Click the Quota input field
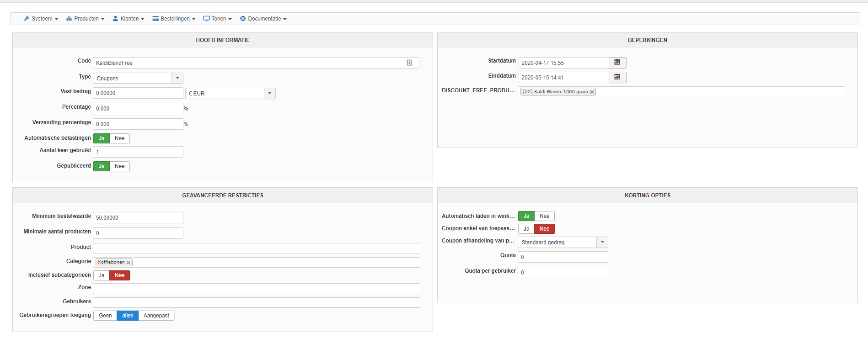Viewport: 868px width, 343px height. click(563, 257)
